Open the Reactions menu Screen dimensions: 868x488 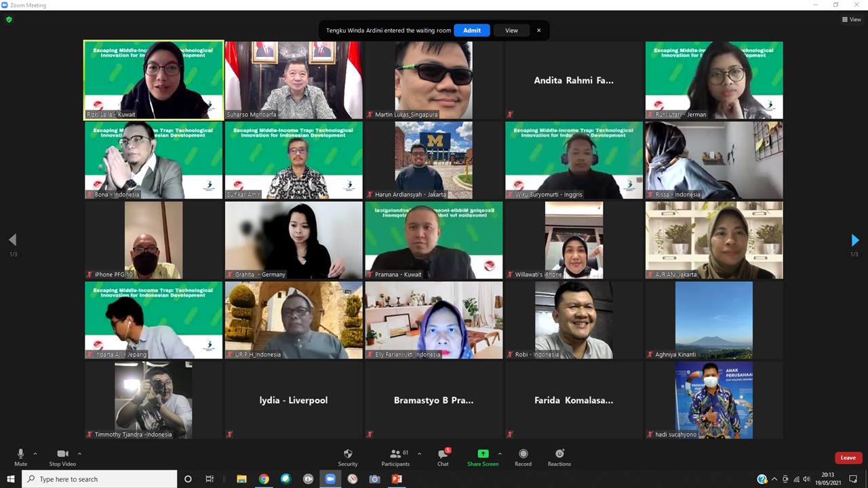559,457
